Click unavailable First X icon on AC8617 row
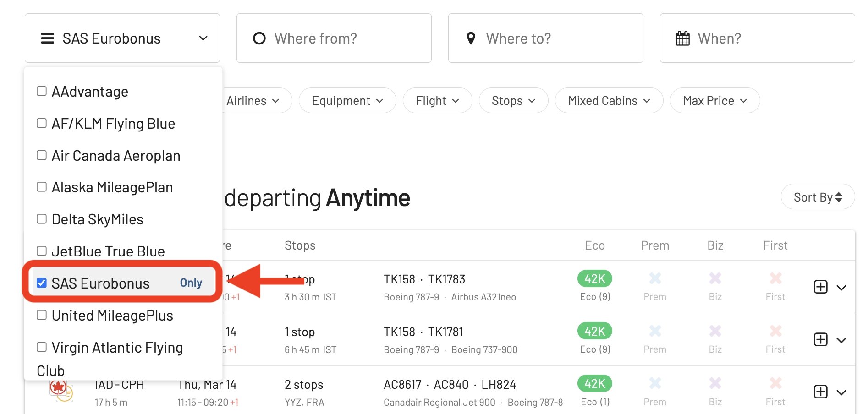This screenshot has width=868, height=414. 775,383
